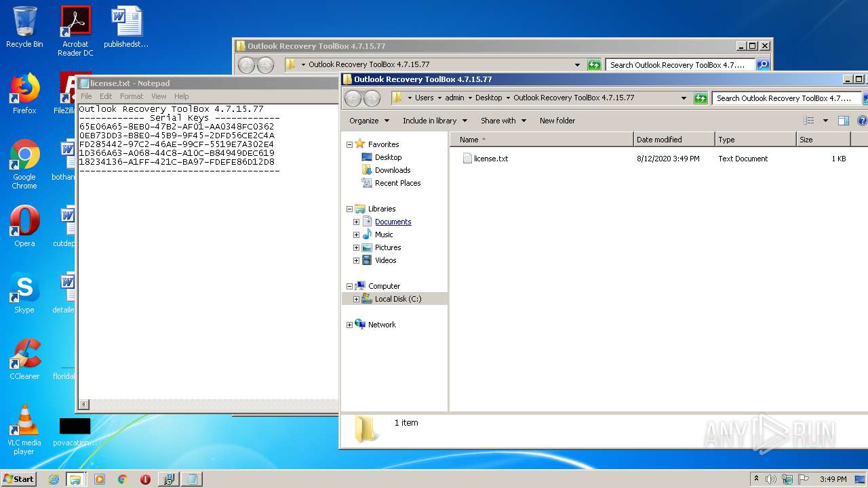Click the New folder button

click(557, 121)
